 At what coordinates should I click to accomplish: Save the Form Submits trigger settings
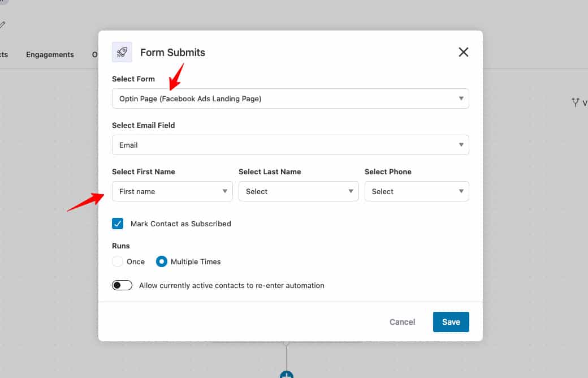tap(451, 321)
